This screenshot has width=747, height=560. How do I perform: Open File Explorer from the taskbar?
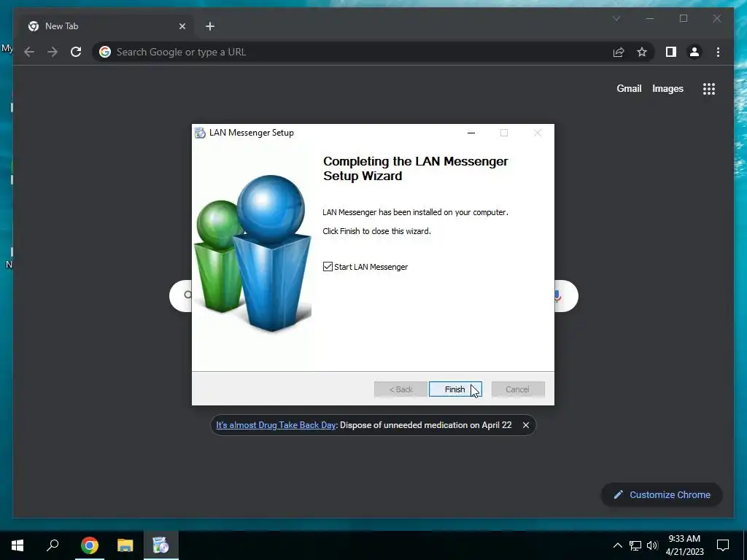(x=125, y=545)
